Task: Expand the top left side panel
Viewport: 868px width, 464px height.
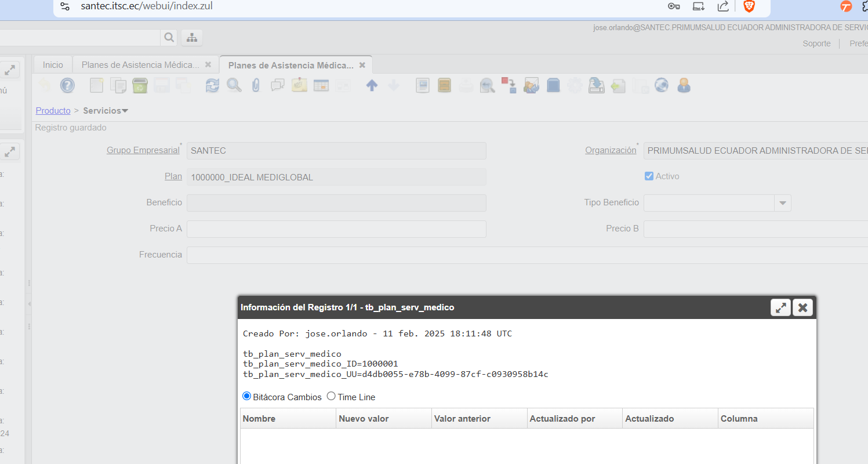Action: [10, 70]
